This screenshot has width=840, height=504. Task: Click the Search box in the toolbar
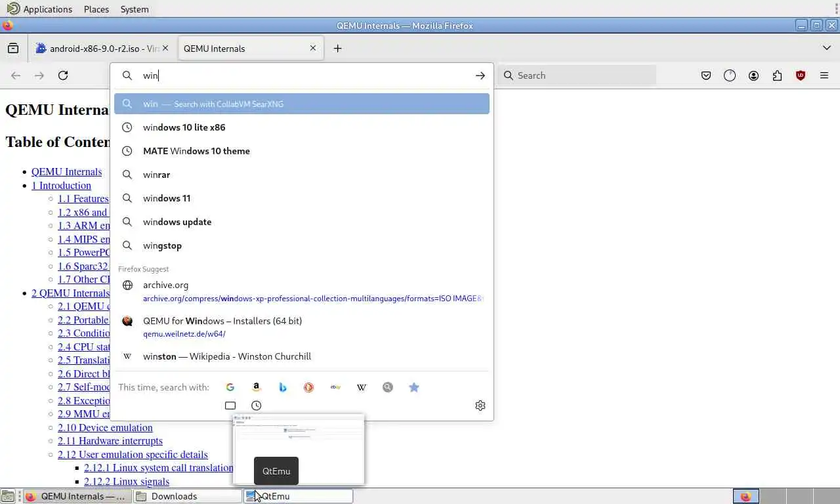coord(577,75)
